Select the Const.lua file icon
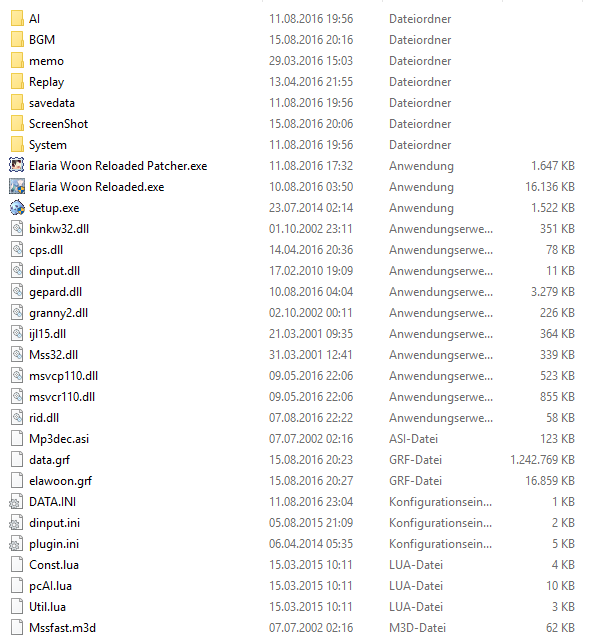The height and width of the screenshot is (641, 606). 17,565
